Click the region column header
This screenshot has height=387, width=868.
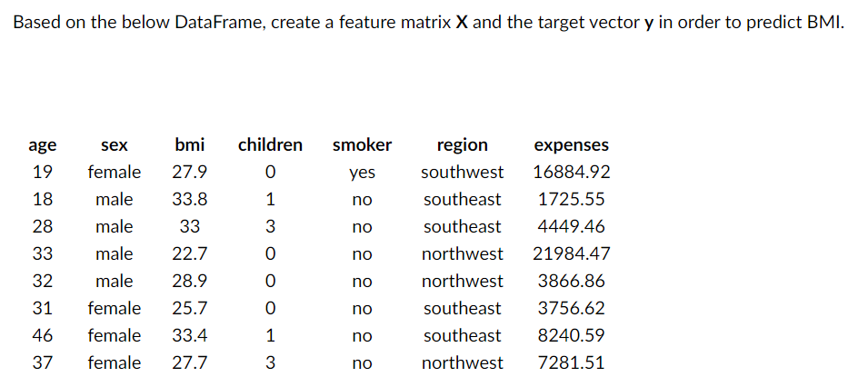463,145
